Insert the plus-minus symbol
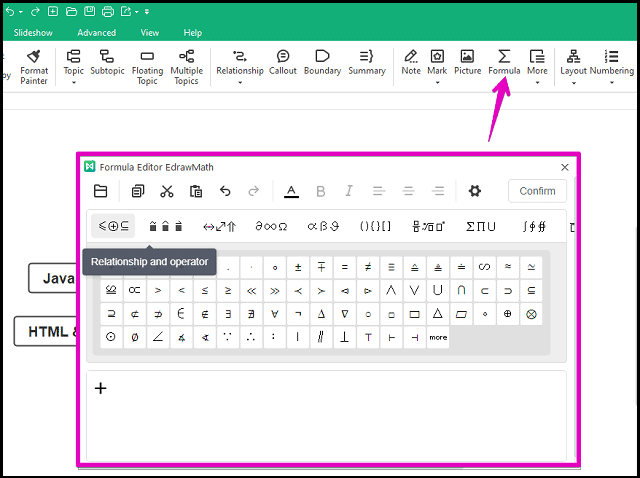 298,267
